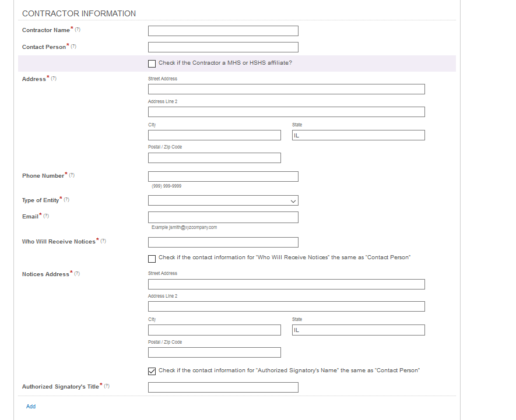Click the Add link
Image resolution: width=516 pixels, height=420 pixels.
click(30, 406)
